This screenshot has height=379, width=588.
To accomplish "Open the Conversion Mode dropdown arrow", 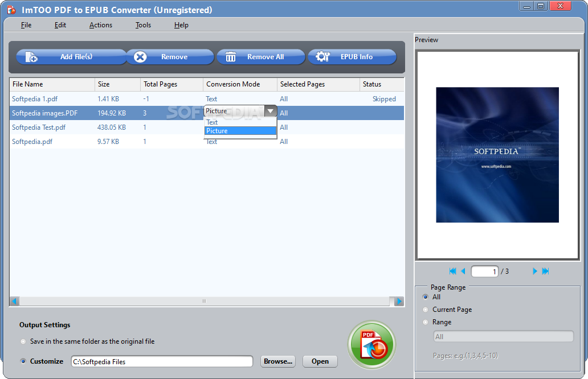I will point(271,111).
